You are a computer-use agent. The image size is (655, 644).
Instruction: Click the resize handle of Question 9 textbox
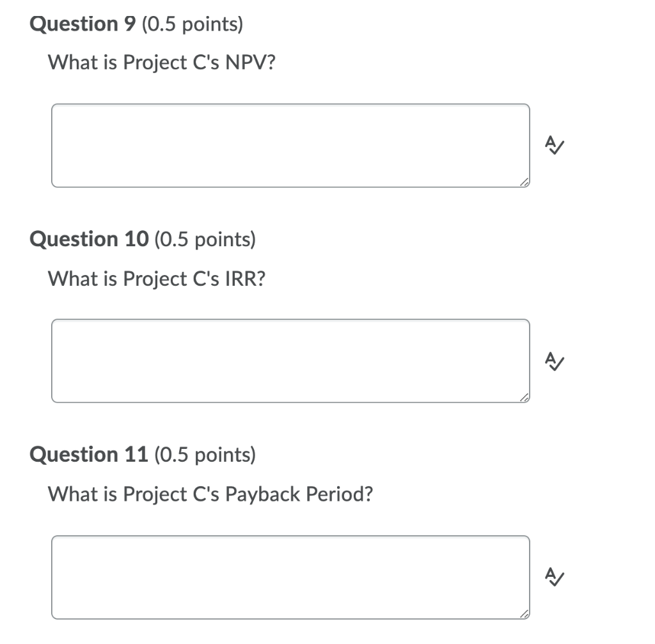tap(524, 183)
